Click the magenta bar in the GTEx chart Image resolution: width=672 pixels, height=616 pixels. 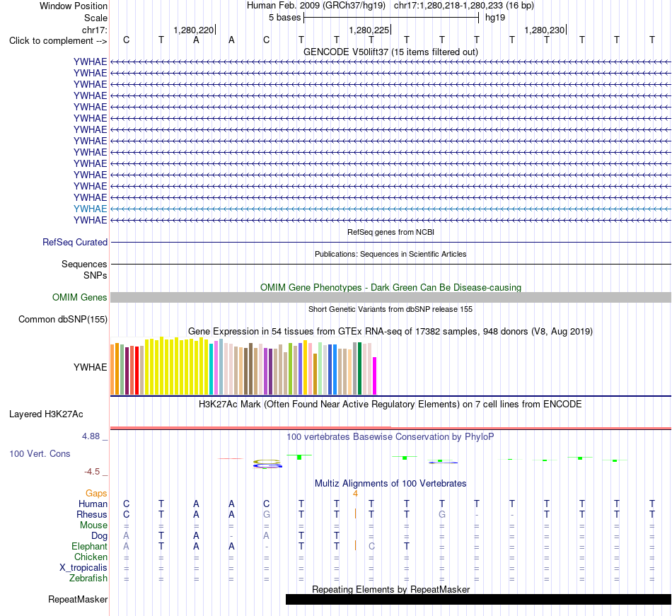tap(375, 376)
